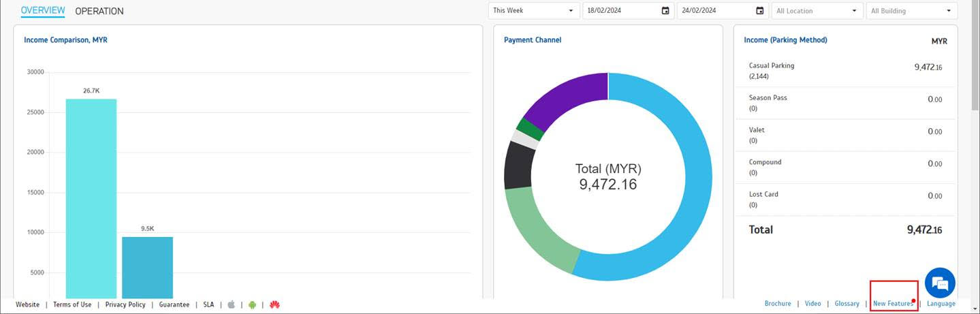This screenshot has height=314, width=980.
Task: Open calendar picker for end date 24/02/2024
Action: [x=759, y=11]
